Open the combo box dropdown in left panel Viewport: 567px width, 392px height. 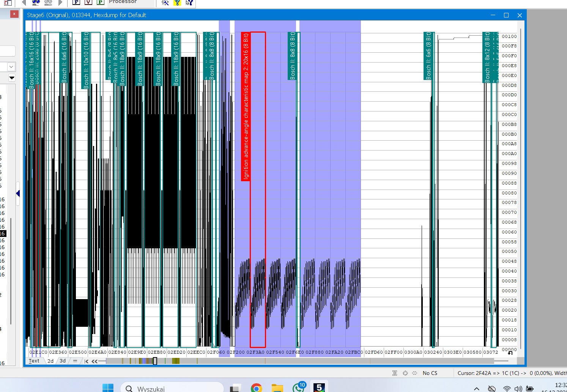pyautogui.click(x=11, y=67)
